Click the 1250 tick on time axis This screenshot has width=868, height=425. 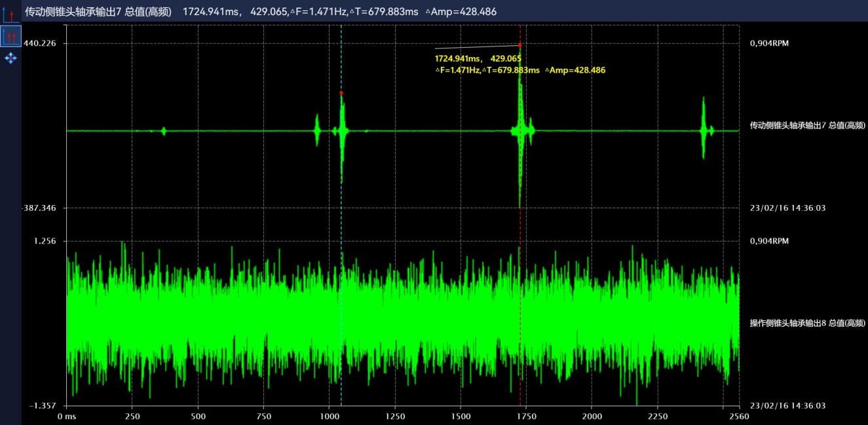coord(395,416)
